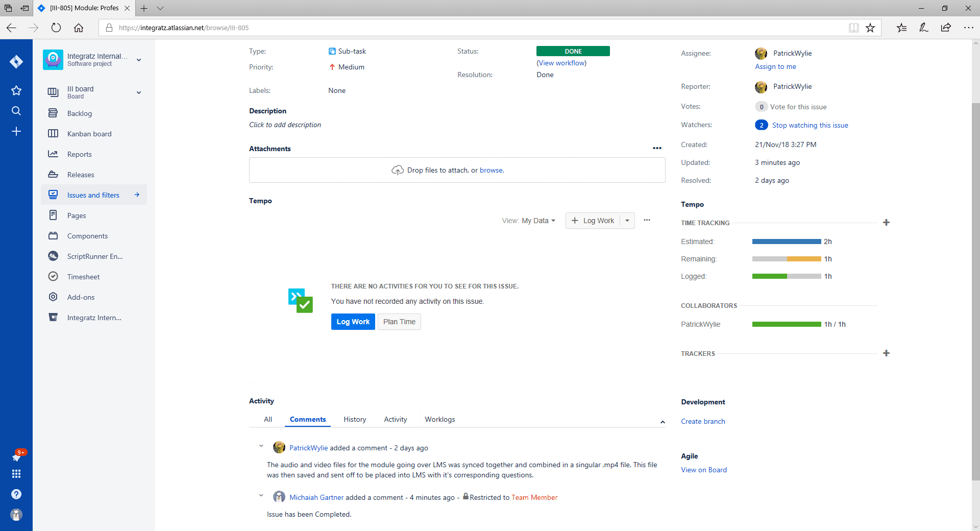Open notifications with 9+ badge

click(x=17, y=455)
